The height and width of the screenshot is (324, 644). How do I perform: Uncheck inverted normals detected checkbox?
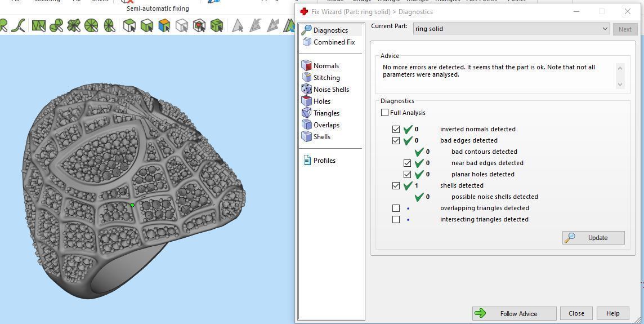click(x=396, y=129)
